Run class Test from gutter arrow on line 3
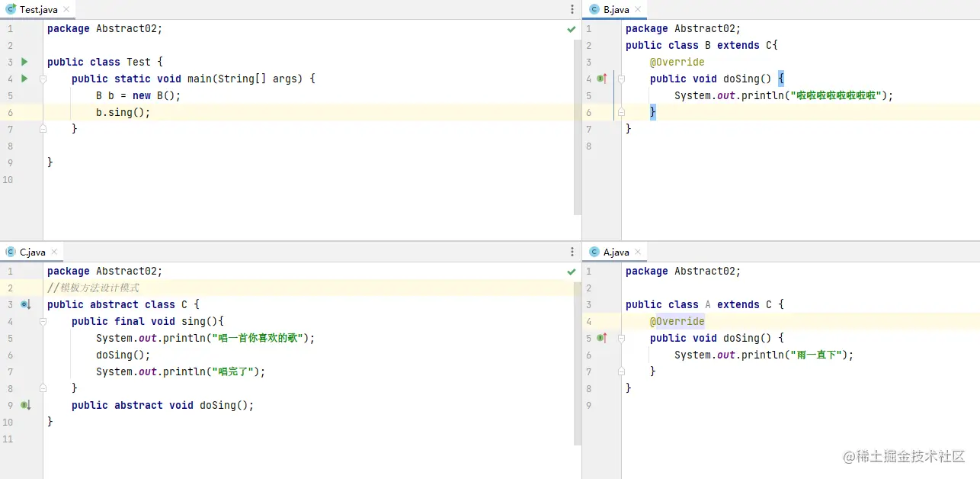 point(24,62)
